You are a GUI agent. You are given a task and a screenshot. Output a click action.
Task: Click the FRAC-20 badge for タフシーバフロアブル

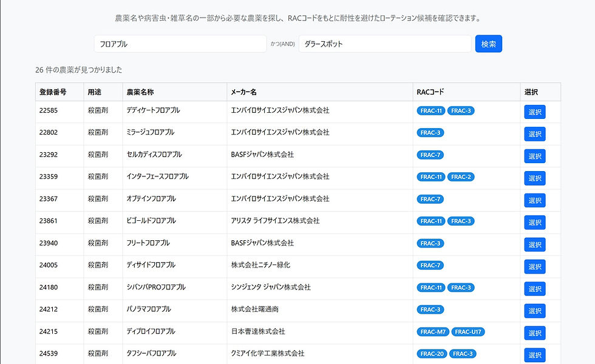pos(431,353)
